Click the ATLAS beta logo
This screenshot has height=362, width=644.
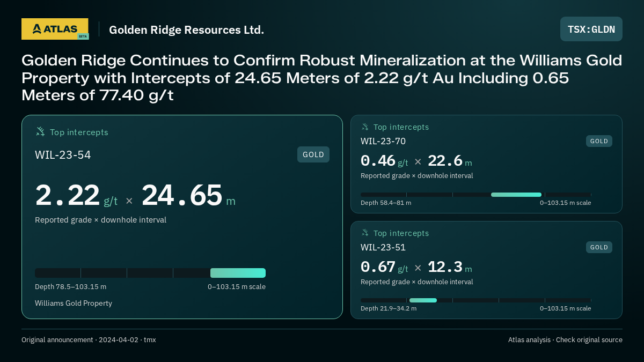[55, 29]
